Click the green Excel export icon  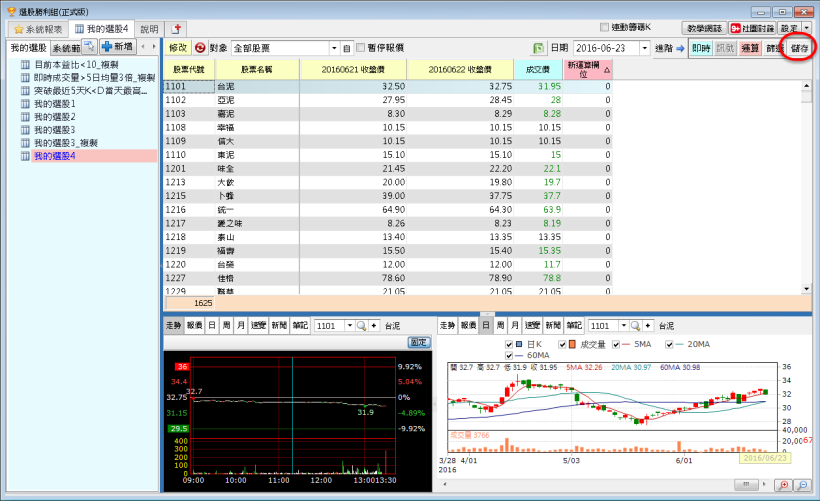(539, 48)
